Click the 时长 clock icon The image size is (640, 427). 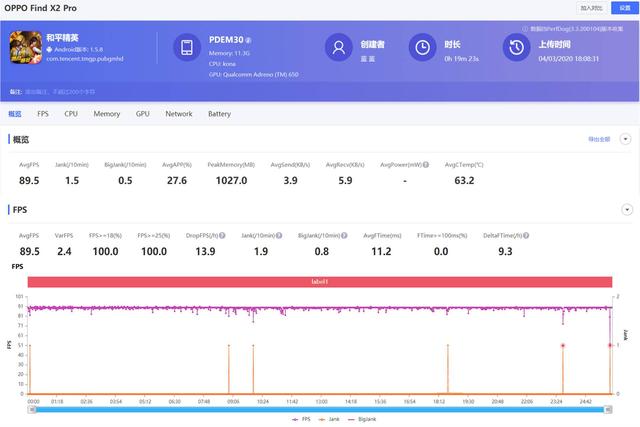pos(422,47)
